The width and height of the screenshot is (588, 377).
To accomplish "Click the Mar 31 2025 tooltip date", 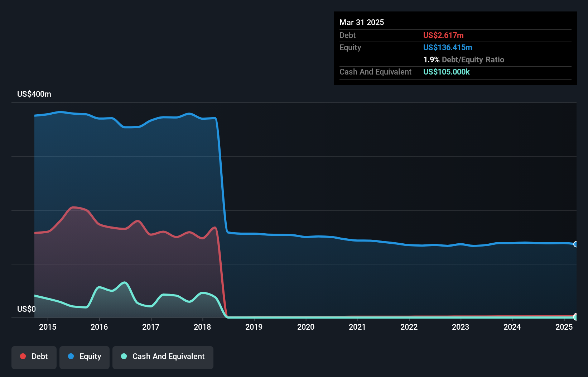I will (x=362, y=22).
